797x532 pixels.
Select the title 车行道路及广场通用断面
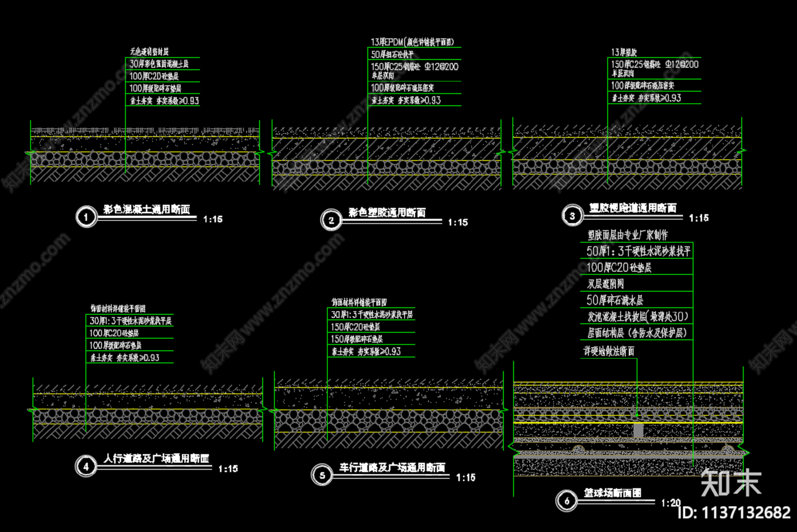click(393, 467)
